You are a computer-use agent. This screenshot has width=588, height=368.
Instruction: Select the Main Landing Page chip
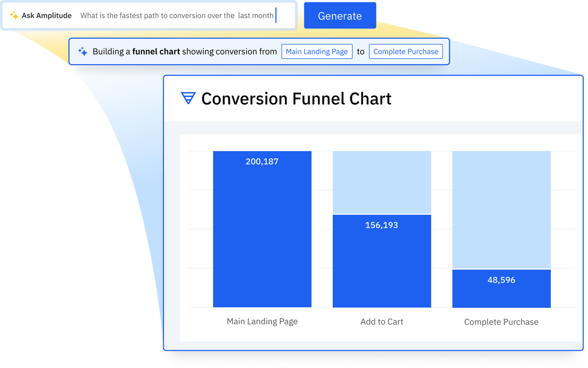[317, 51]
